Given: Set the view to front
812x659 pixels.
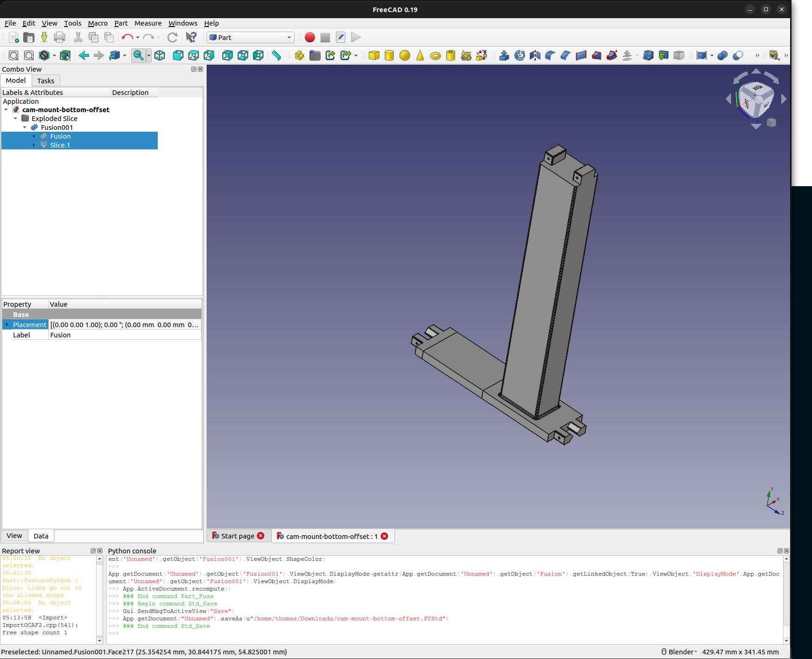Looking at the screenshot, I should (x=178, y=55).
